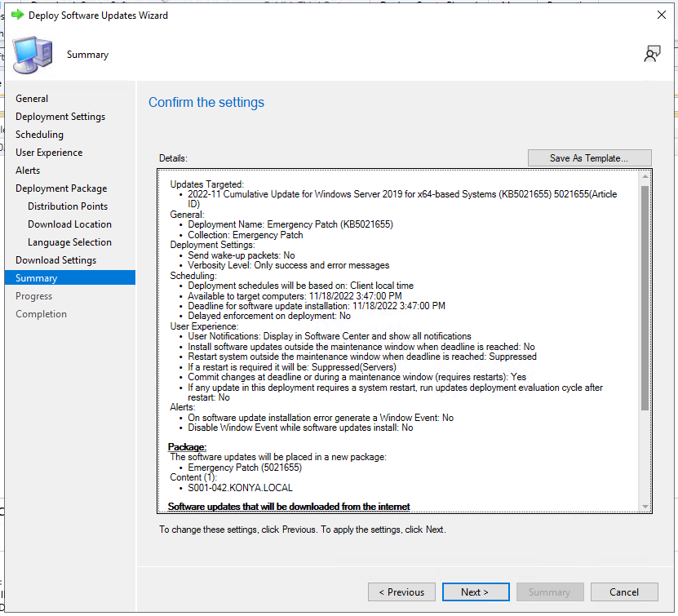Click the green arrow wizard title icon
Viewport: 678px width, 616px height.
click(x=17, y=16)
